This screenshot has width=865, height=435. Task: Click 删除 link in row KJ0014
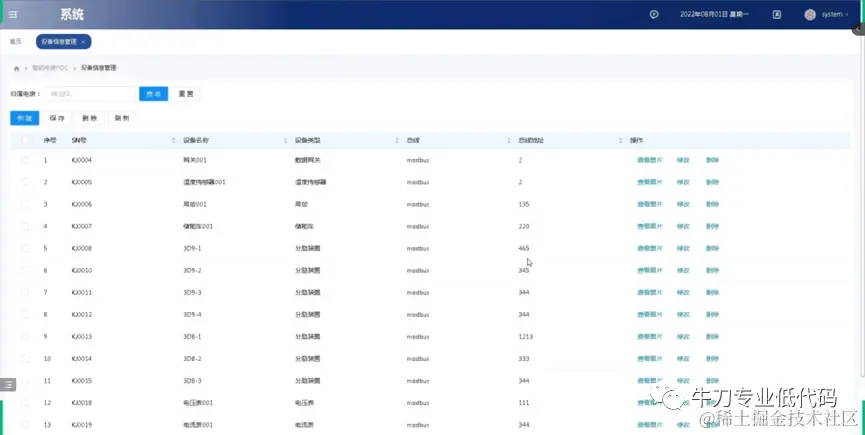pyautogui.click(x=712, y=358)
